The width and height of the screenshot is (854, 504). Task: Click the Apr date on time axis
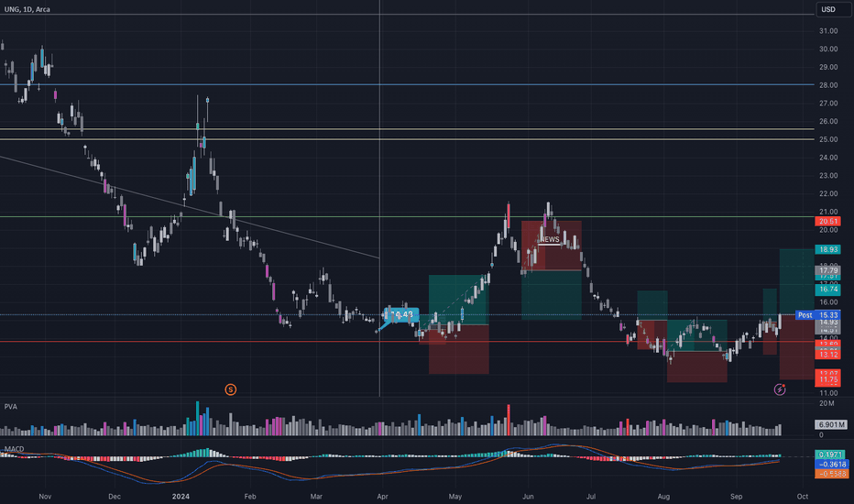tap(382, 497)
